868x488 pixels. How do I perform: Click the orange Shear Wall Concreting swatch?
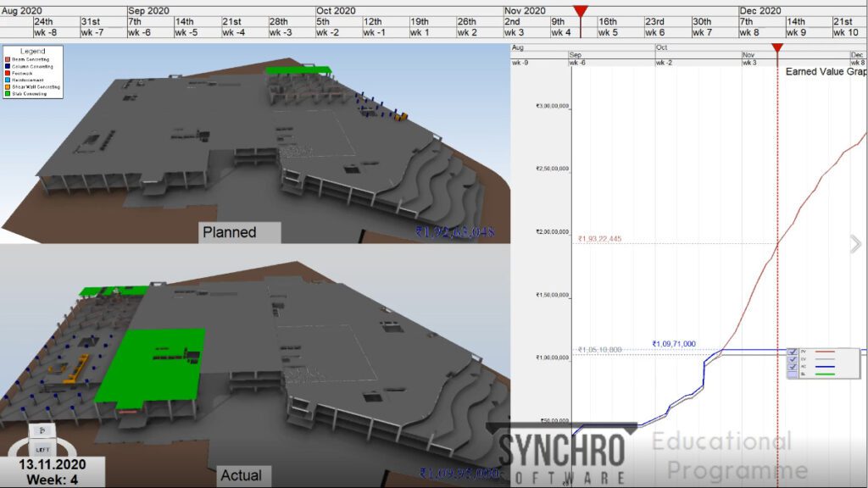click(8, 87)
